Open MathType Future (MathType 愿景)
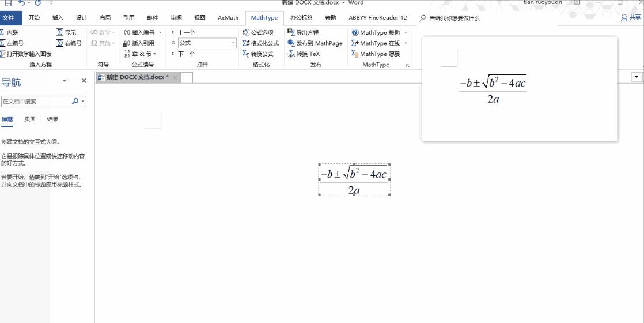This screenshot has height=323, width=644. coord(376,54)
